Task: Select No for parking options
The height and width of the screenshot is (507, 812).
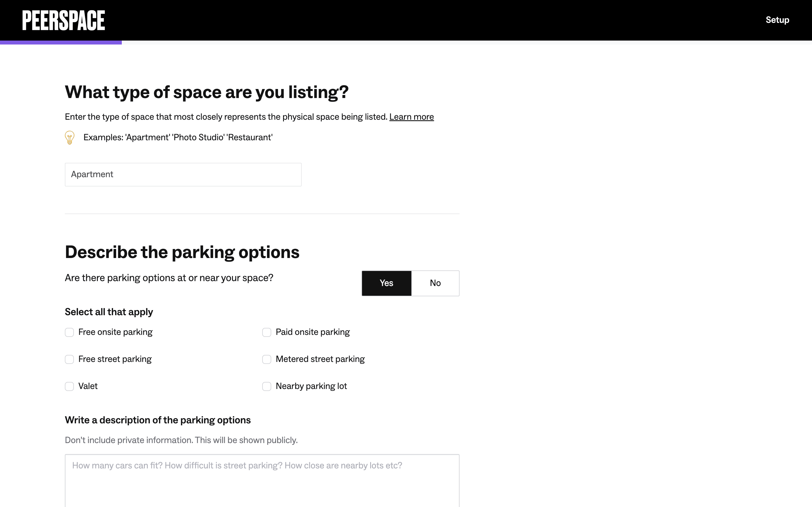Action: (x=435, y=283)
